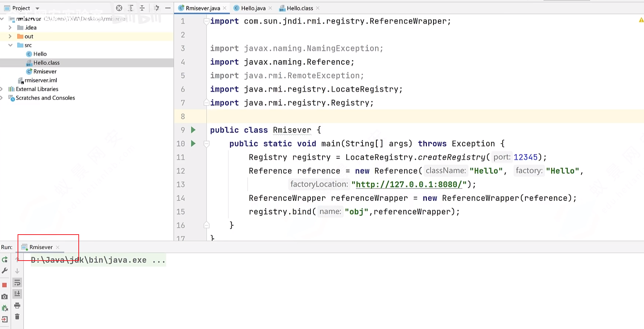Viewport: 644px width, 329px height.
Task: Expand External Libraries node
Action: [x=2, y=89]
